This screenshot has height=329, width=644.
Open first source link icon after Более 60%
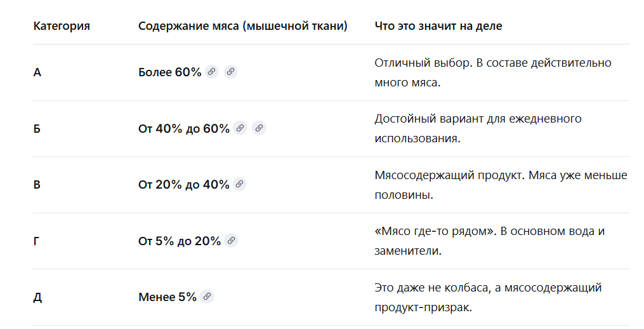pos(211,72)
